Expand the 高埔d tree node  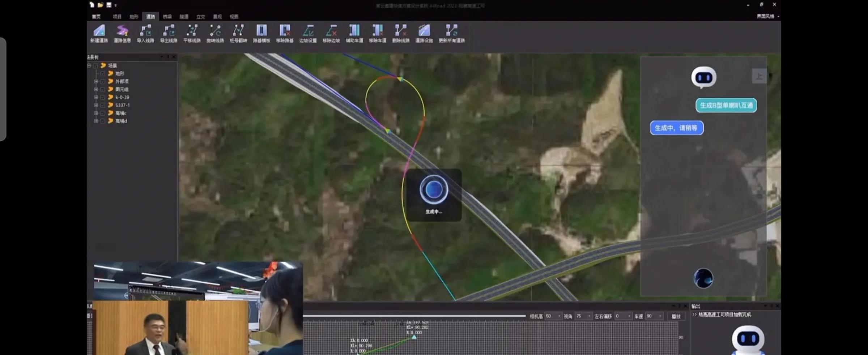click(x=96, y=121)
